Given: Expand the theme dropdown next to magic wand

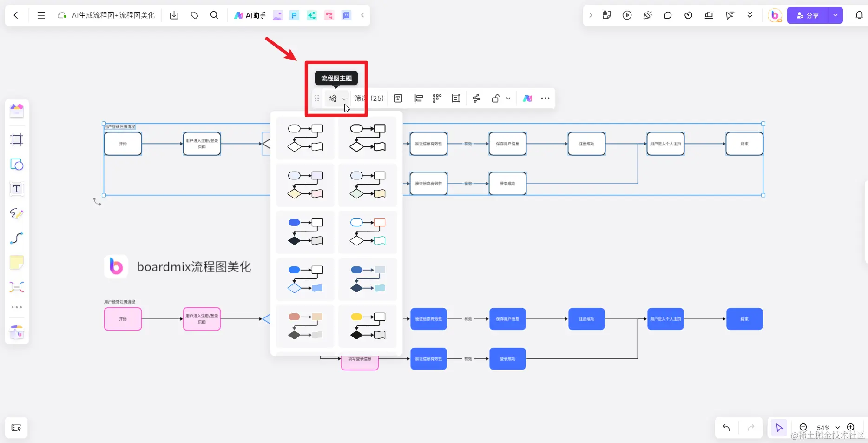Looking at the screenshot, I should coord(344,99).
